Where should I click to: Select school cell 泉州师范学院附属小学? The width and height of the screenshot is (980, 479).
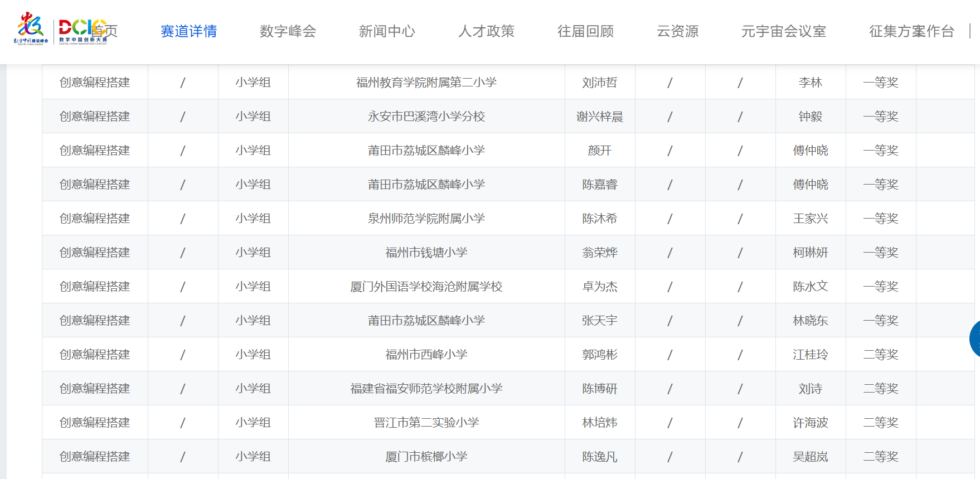pyautogui.click(x=426, y=219)
